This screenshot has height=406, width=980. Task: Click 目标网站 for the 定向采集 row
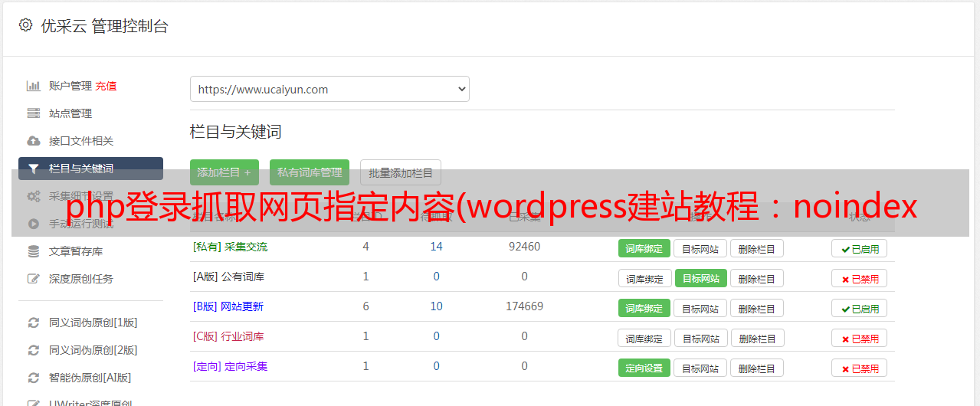tap(700, 368)
